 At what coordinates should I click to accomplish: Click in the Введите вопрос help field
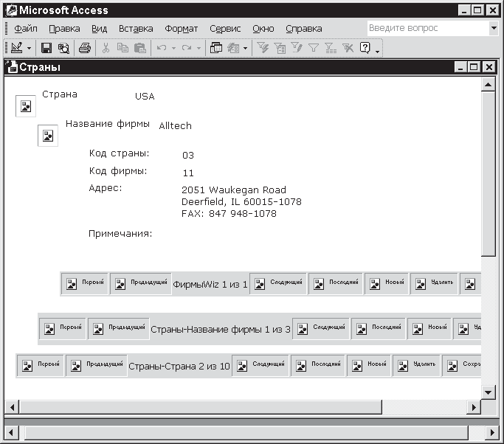[427, 28]
